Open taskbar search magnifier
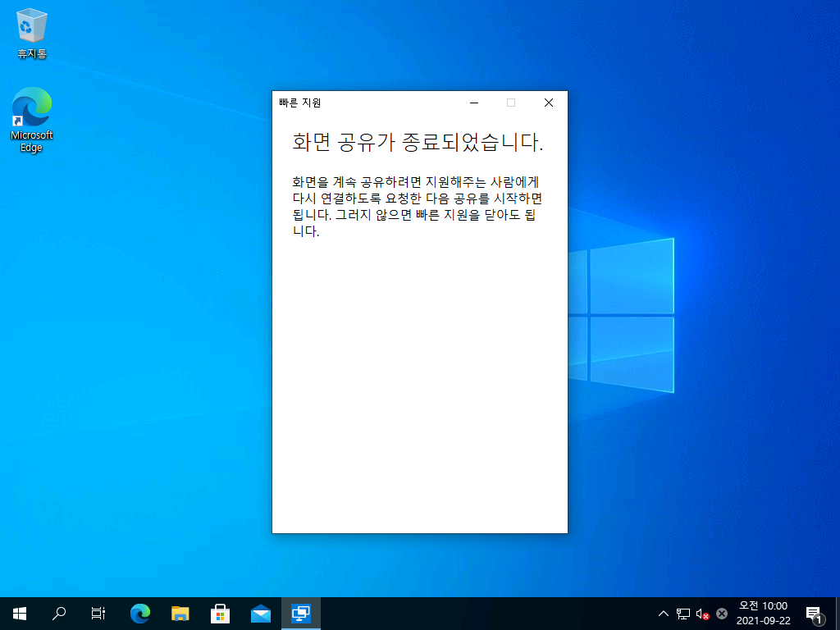 point(59,614)
